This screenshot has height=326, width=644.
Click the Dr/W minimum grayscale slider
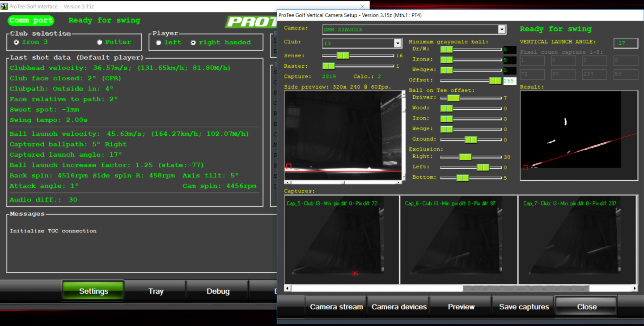(446, 49)
